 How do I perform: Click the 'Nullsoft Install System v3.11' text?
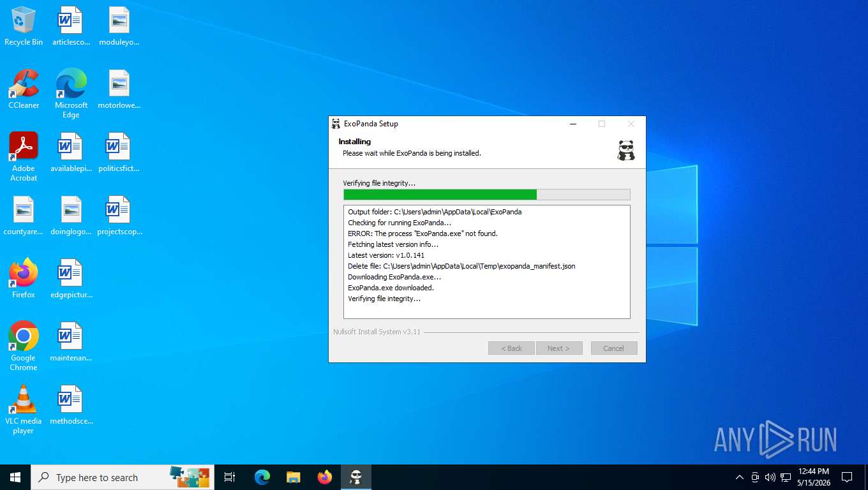point(377,332)
